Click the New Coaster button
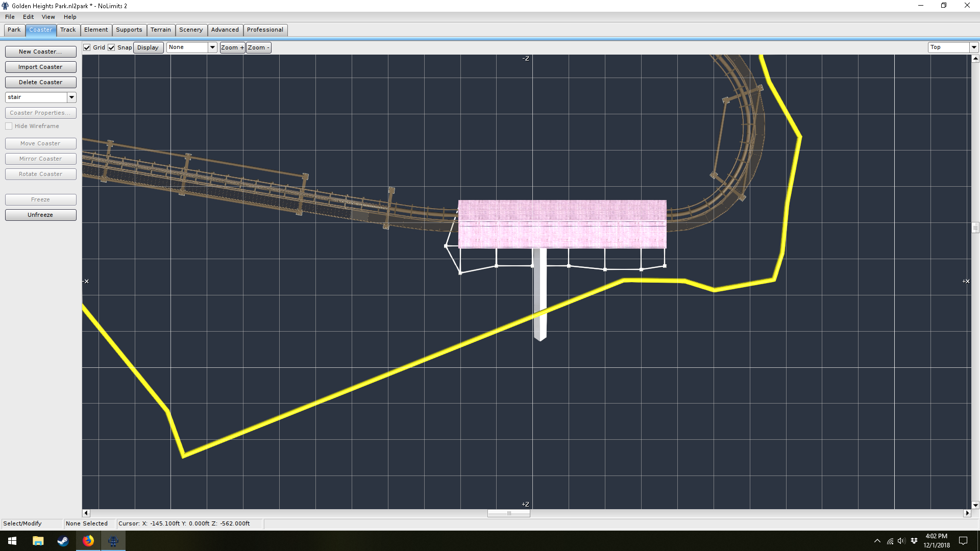Viewport: 980px width, 551px height. [40, 52]
